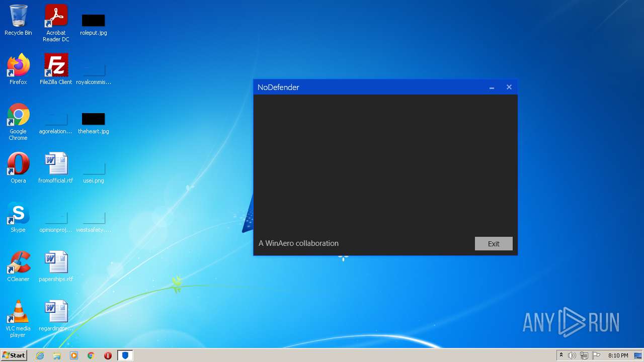Launch Opera from the taskbar
644x362 pixels.
108,355
